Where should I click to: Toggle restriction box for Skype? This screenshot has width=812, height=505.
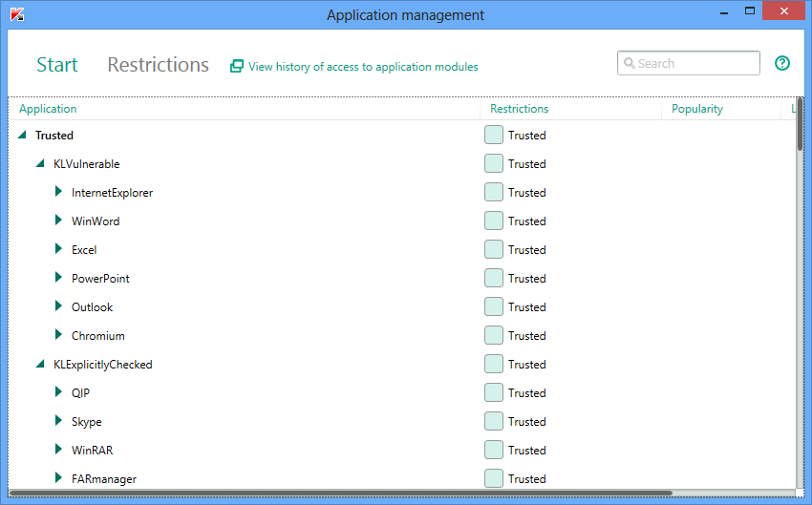point(494,421)
